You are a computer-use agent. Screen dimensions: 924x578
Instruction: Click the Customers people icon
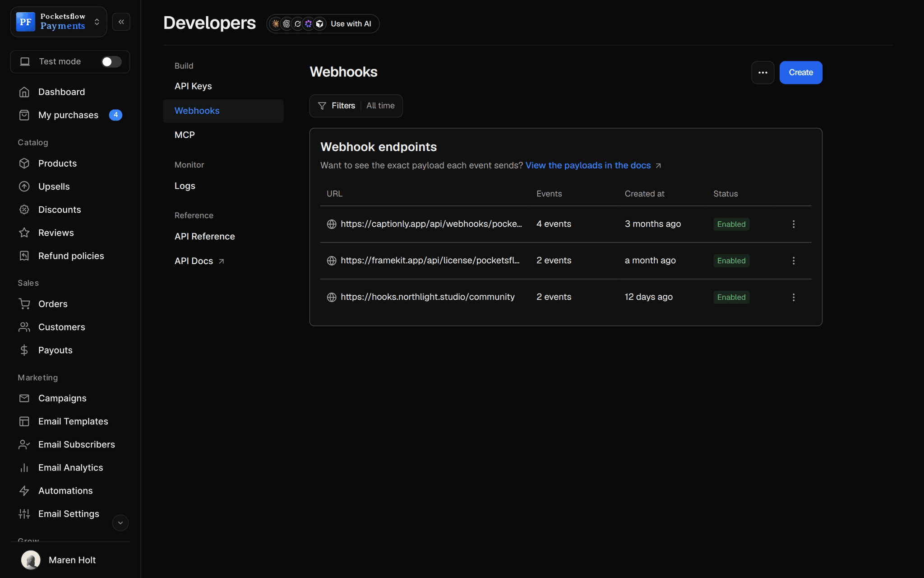click(x=24, y=327)
